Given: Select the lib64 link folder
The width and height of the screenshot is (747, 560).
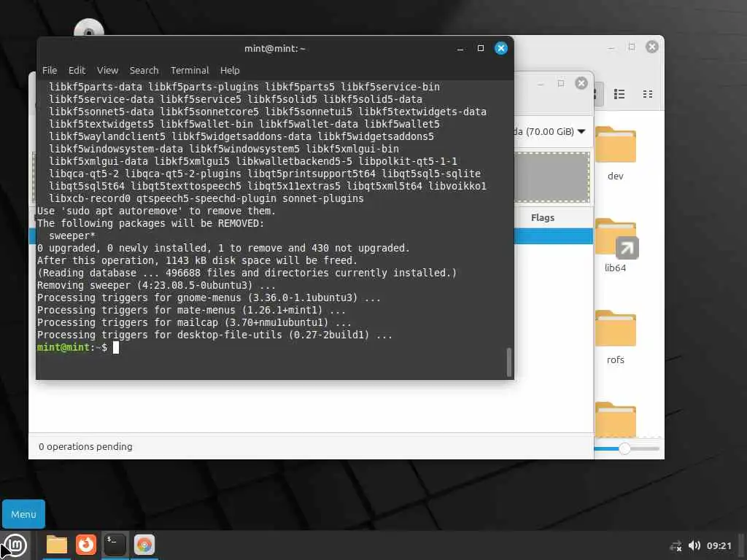Looking at the screenshot, I should coord(615,245).
